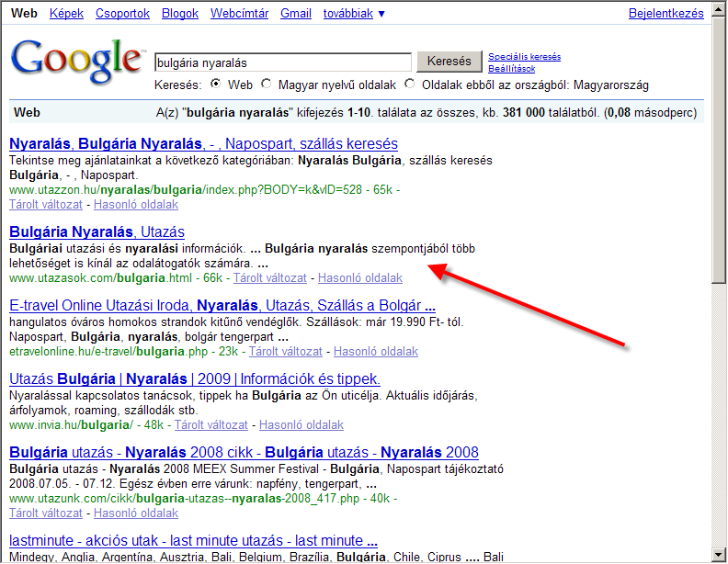
Task: Open Bulgária utazás - Nyaralás 2008 cikk result
Action: coord(244,452)
